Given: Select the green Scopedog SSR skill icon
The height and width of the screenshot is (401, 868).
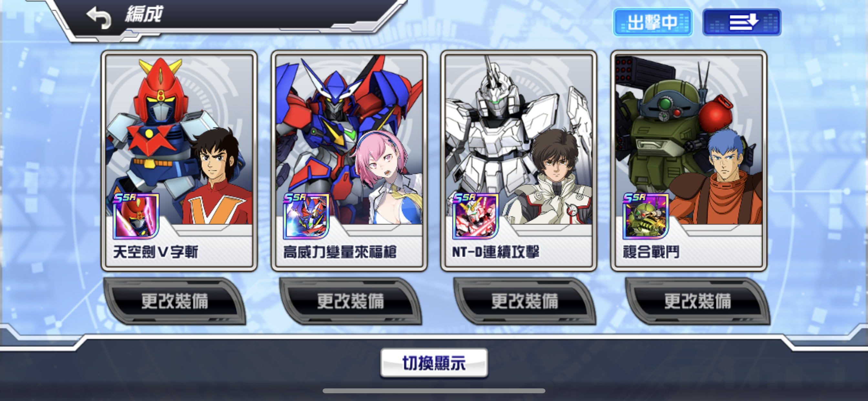Looking at the screenshot, I should [x=646, y=216].
